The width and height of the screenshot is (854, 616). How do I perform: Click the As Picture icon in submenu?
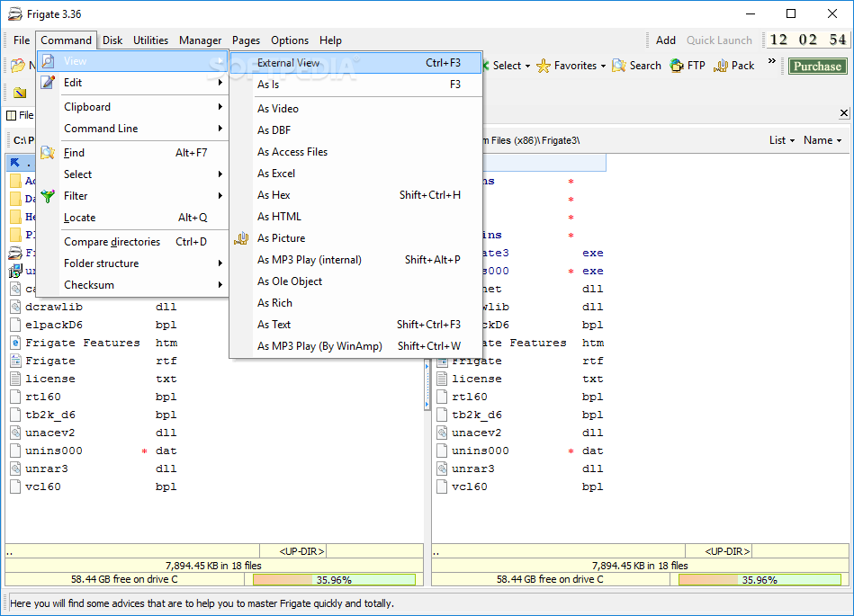pyautogui.click(x=241, y=238)
